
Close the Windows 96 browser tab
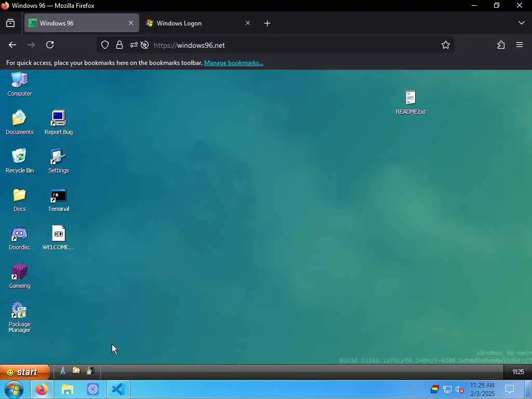(130, 23)
